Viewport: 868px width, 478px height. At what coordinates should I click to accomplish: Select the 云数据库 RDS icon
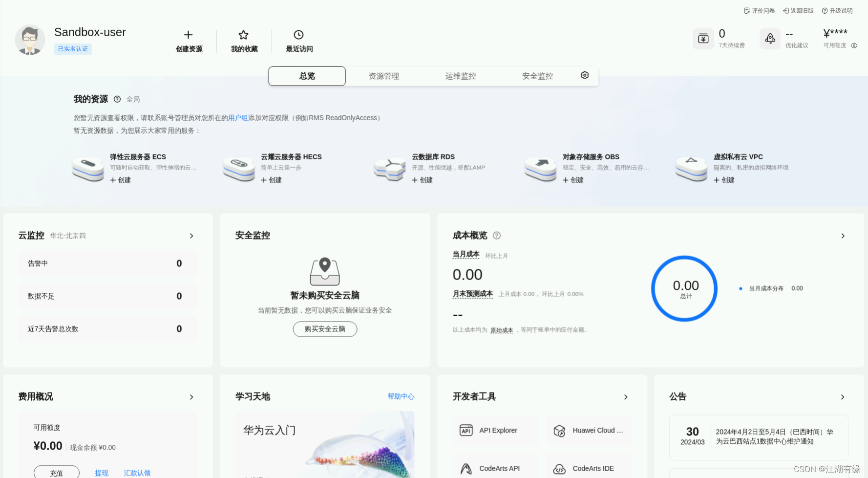390,168
